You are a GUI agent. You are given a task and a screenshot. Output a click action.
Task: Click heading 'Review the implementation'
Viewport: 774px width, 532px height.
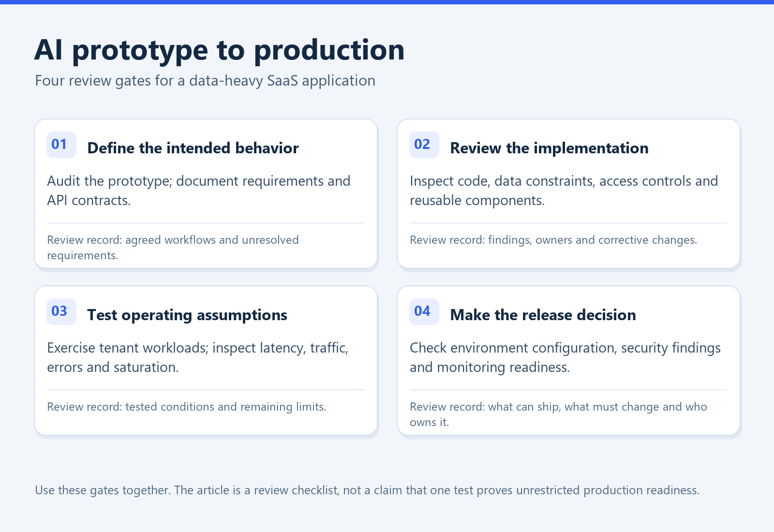[549, 148]
